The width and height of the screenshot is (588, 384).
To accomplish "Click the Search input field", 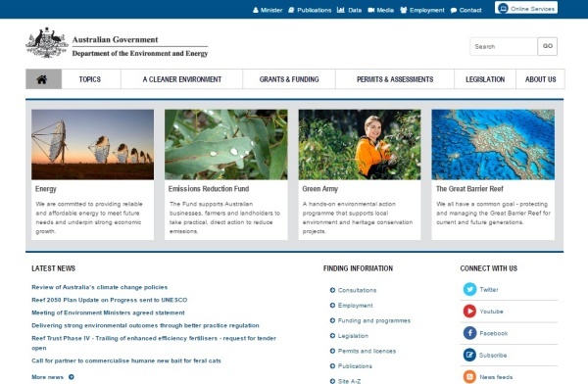I will (x=504, y=46).
